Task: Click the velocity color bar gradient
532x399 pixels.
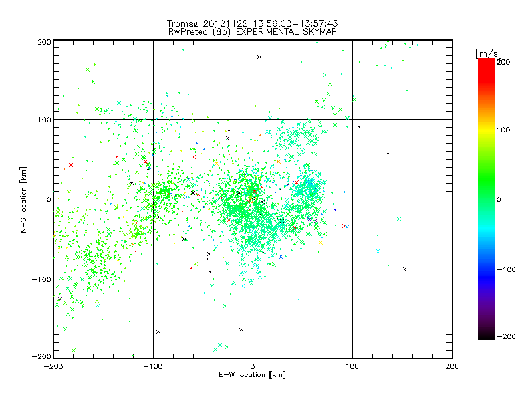Action: (487, 199)
